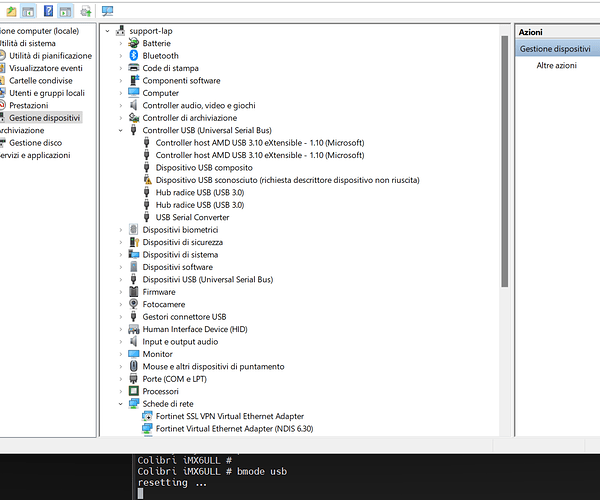600x500 pixels.
Task: Click the Fortinet SSL VPN adapter icon
Action: [x=147, y=416]
